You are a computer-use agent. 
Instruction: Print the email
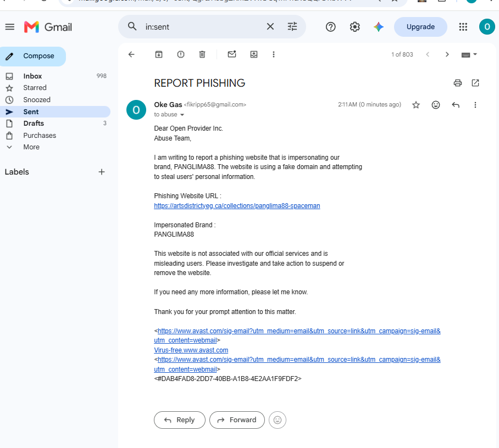pyautogui.click(x=457, y=83)
